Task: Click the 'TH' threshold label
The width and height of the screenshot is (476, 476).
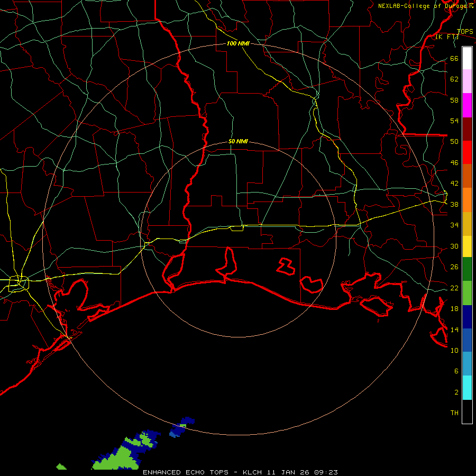Action: [x=454, y=413]
